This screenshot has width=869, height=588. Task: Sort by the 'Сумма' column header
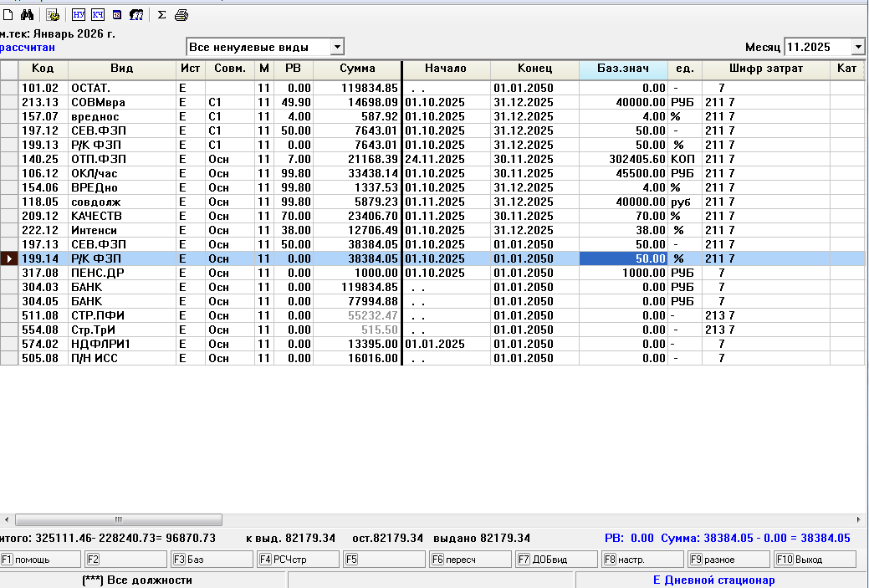coord(357,69)
